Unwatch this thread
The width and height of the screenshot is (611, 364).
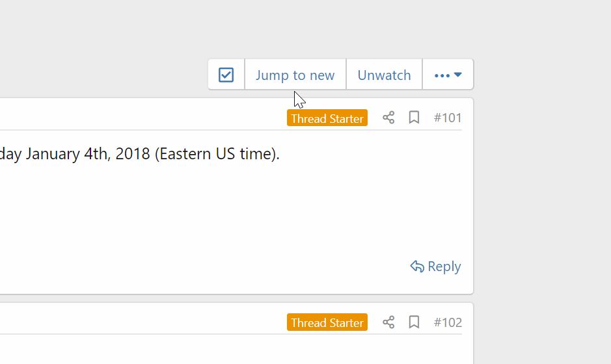coord(384,75)
